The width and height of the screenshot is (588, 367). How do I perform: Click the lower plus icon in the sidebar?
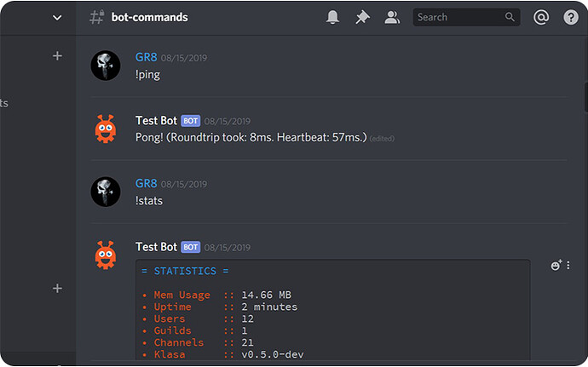pos(57,289)
